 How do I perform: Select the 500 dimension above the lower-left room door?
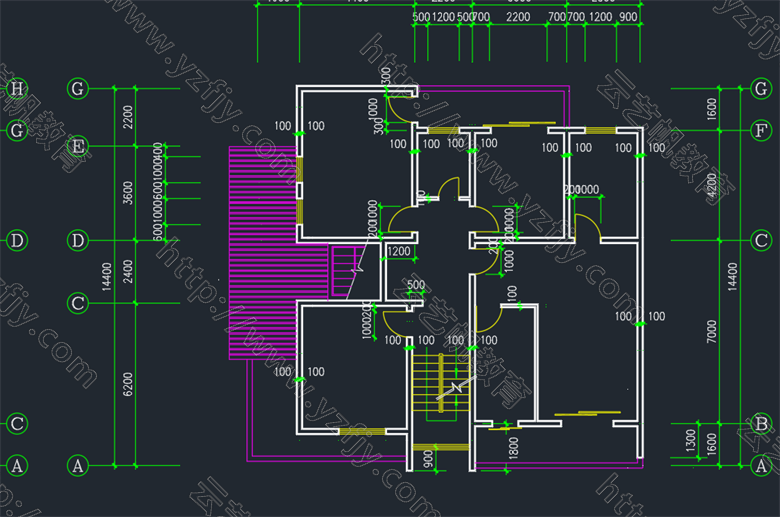(416, 285)
